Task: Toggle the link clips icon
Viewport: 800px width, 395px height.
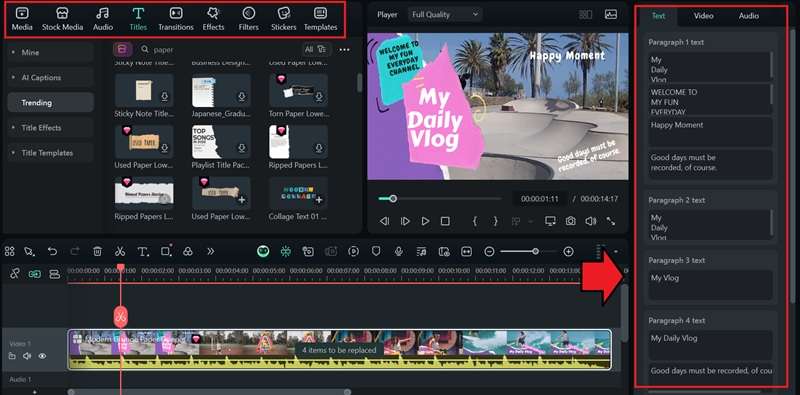Action: click(14, 274)
